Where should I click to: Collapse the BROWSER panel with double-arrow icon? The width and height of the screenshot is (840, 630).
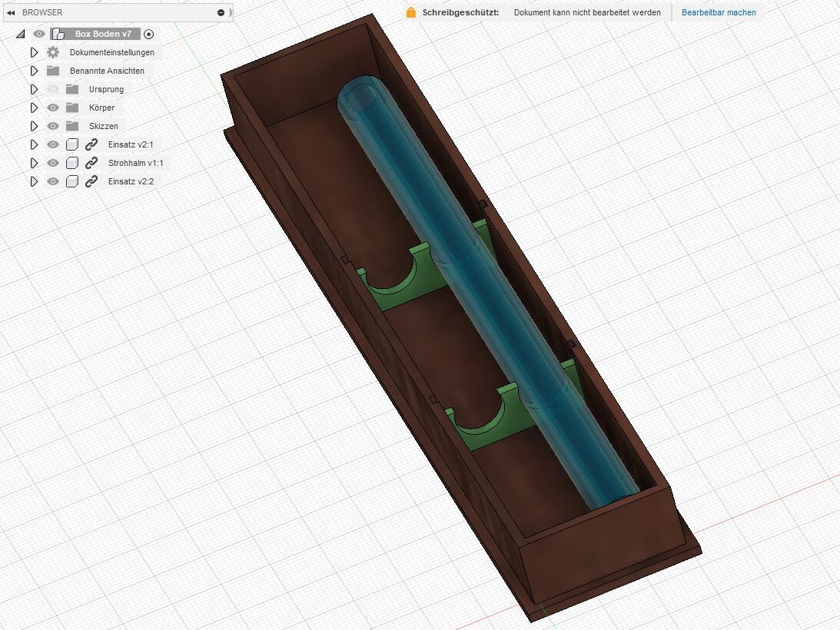click(11, 13)
